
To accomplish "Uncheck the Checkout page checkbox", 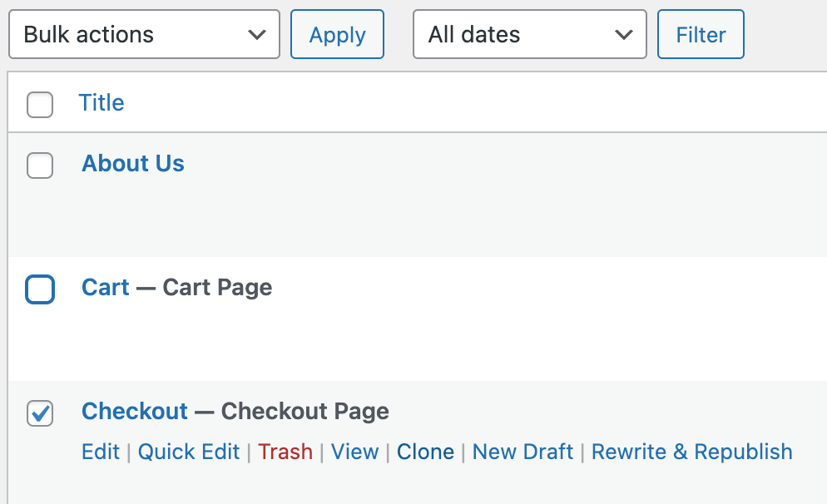I will [40, 413].
